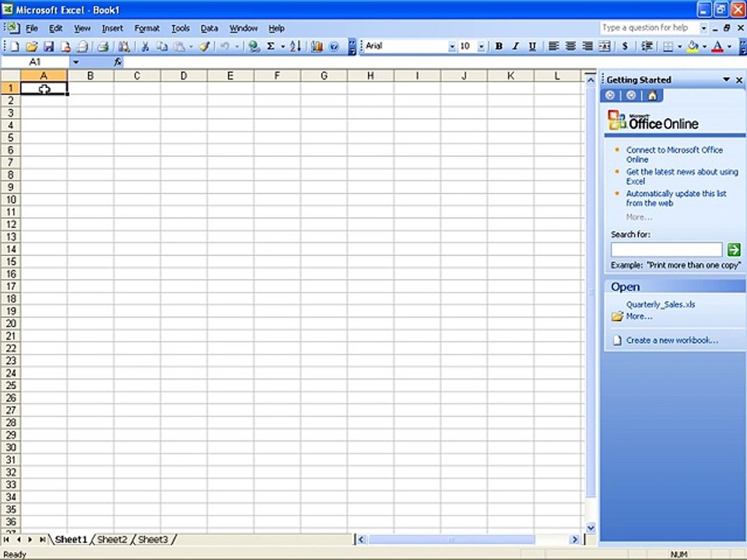
Task: Click the Insert Function fx icon
Action: 118,62
